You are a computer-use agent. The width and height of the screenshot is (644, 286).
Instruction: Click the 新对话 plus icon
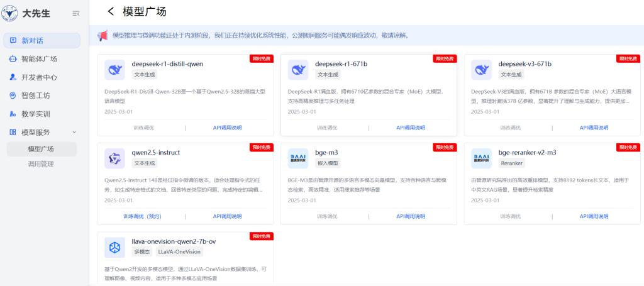click(13, 41)
